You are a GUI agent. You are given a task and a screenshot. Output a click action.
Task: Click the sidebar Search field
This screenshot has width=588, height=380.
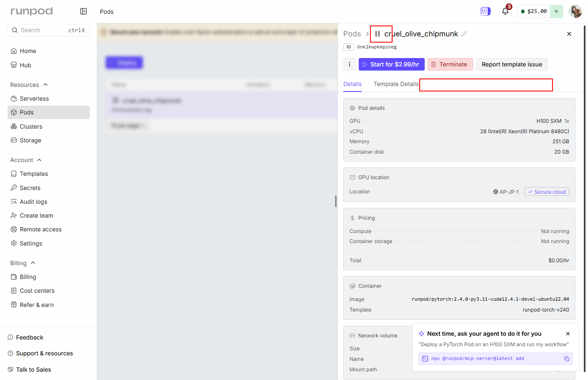click(x=48, y=30)
